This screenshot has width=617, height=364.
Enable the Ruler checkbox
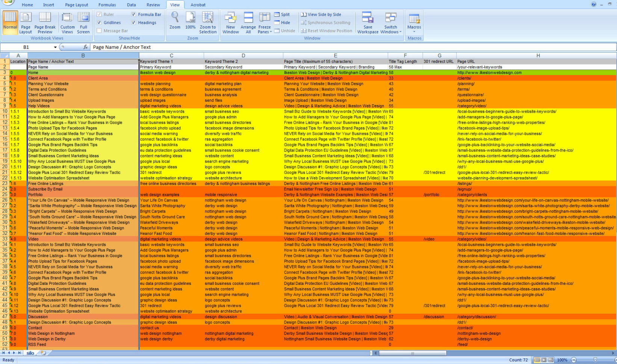coord(100,14)
